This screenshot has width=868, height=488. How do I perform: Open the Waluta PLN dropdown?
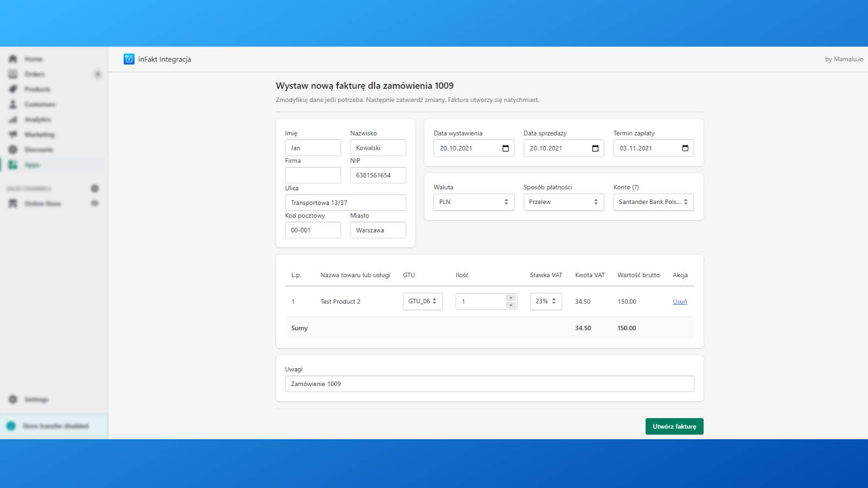pos(474,202)
